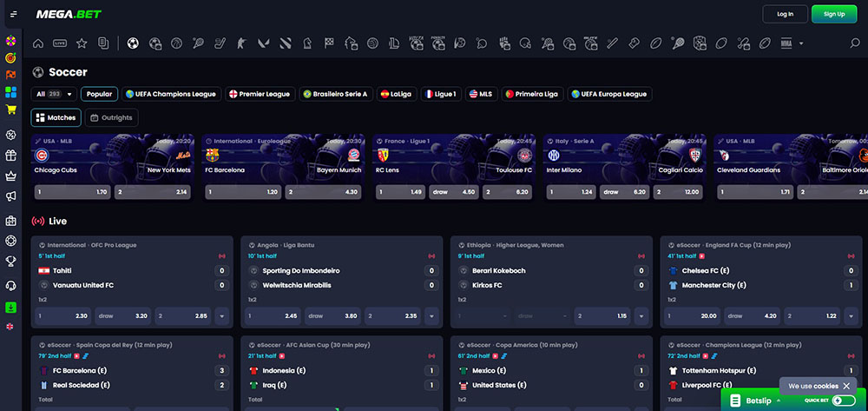This screenshot has width=868, height=411.
Task: Expand more markets for Berari Kokeboch match
Action: (641, 316)
